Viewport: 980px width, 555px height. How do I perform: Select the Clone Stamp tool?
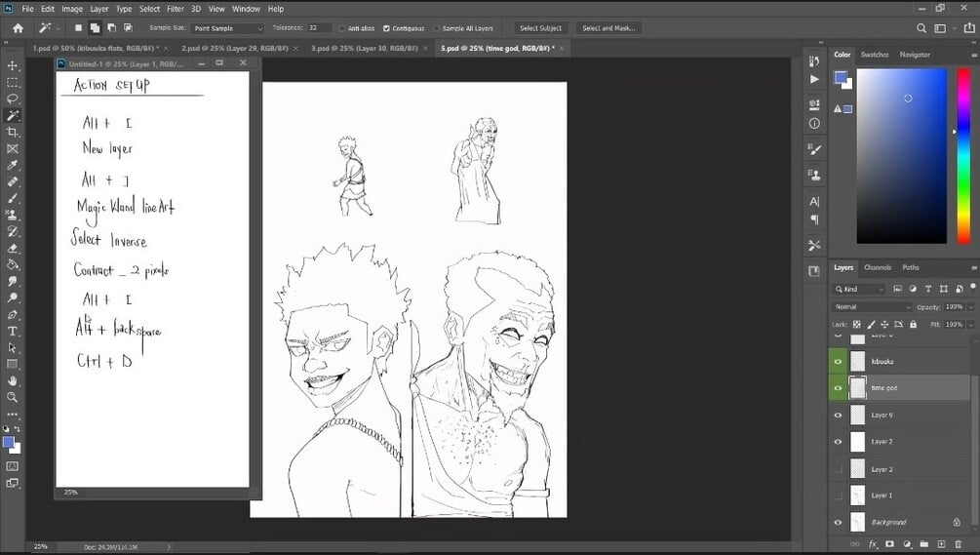pos(12,215)
